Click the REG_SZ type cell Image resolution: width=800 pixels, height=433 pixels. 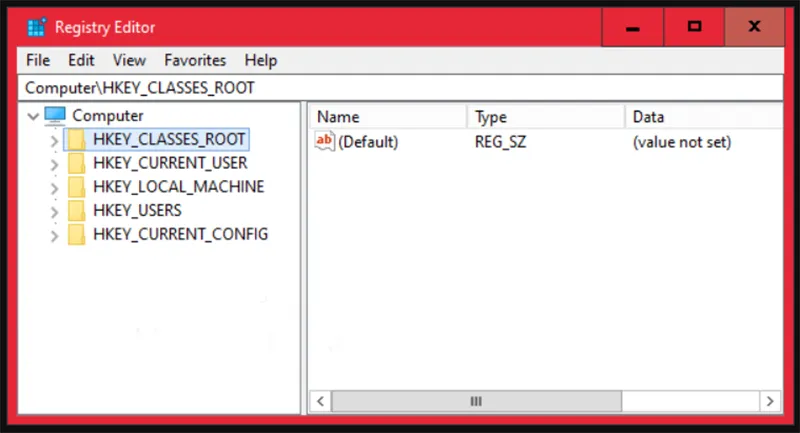pyautogui.click(x=500, y=142)
